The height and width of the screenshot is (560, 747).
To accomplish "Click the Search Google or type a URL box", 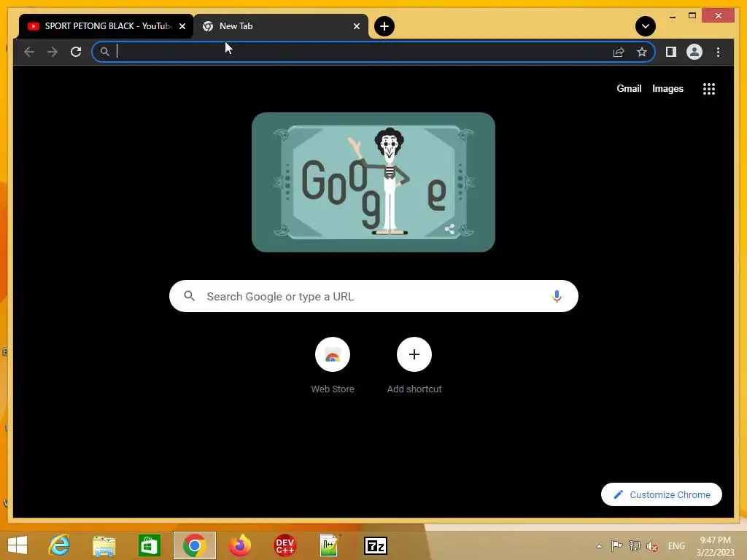I will pyautogui.click(x=373, y=296).
